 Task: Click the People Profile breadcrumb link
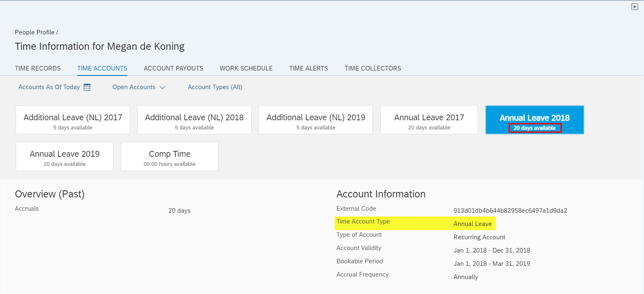(34, 32)
